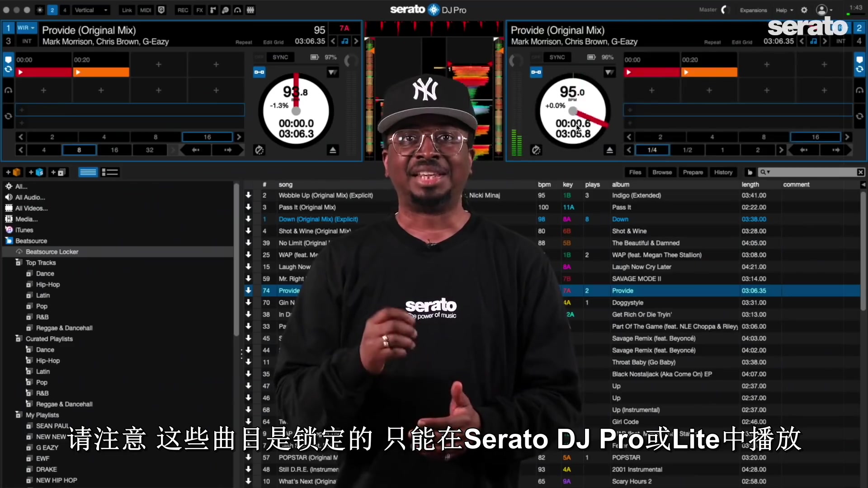868x488 pixels.
Task: Toggle the Link button in top bar
Action: 127,10
